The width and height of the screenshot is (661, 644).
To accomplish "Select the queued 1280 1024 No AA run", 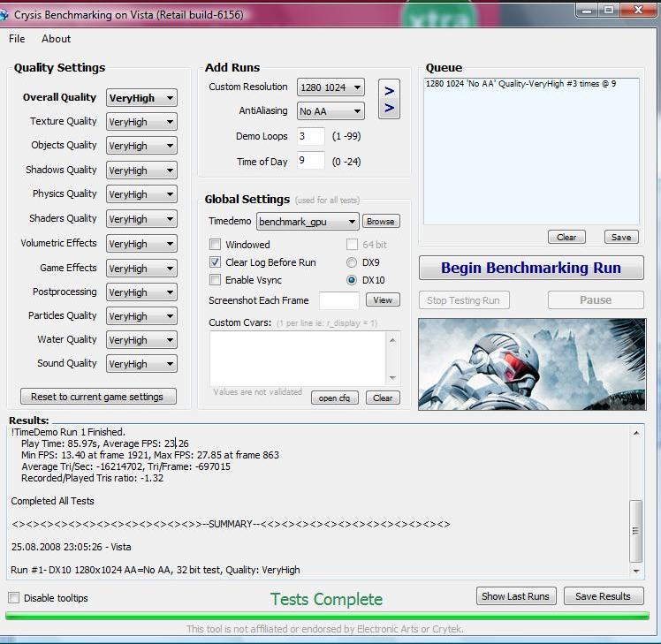I will [520, 83].
